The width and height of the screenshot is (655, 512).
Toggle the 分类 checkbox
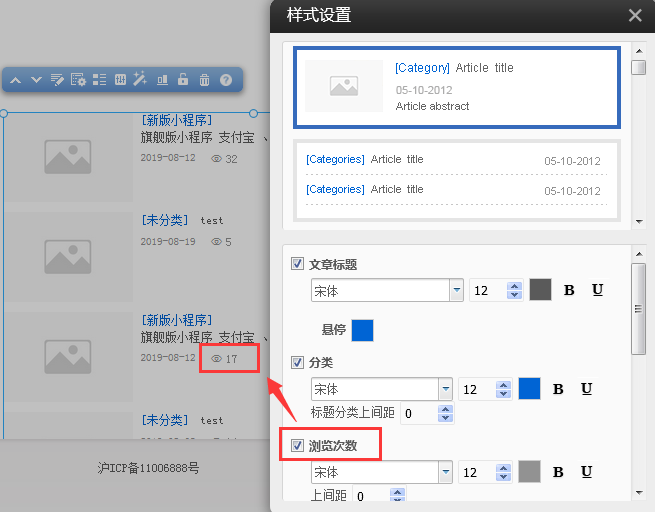coord(297,362)
